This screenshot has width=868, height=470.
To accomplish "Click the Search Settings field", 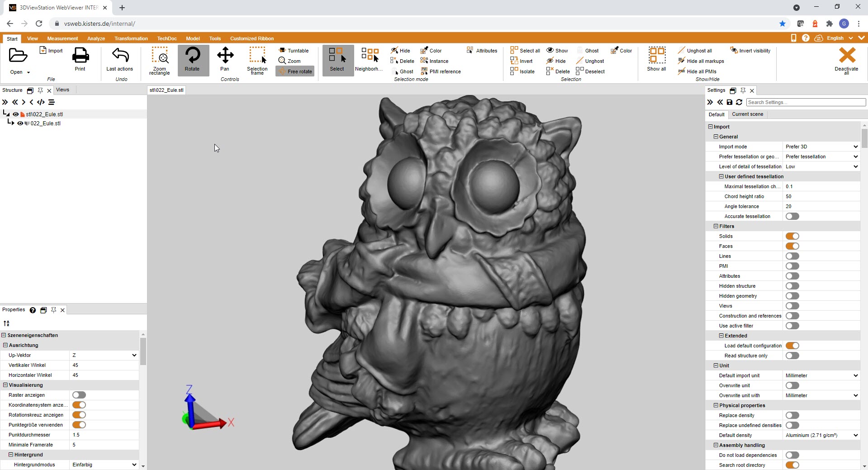I will [x=806, y=102].
